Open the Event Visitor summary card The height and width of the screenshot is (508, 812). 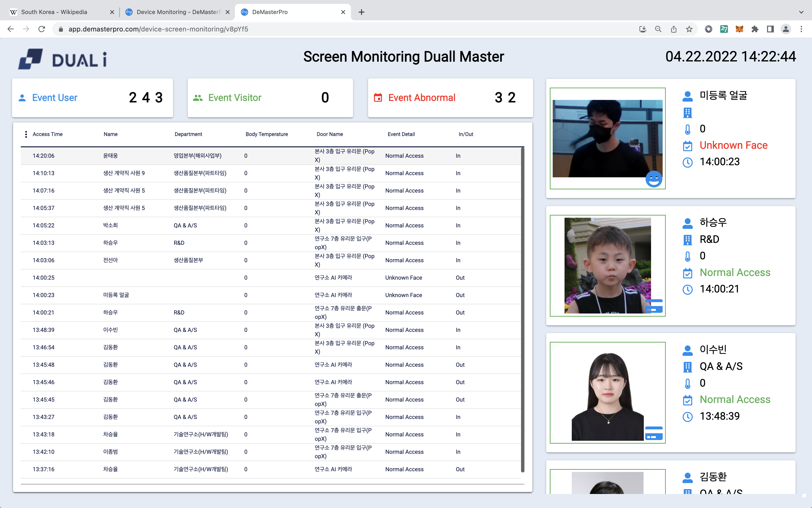point(270,98)
